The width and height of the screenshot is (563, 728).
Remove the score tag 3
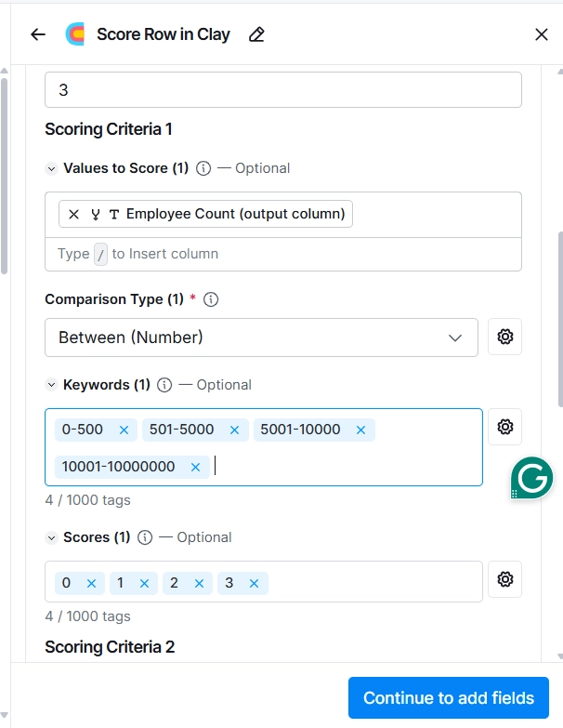tap(255, 584)
